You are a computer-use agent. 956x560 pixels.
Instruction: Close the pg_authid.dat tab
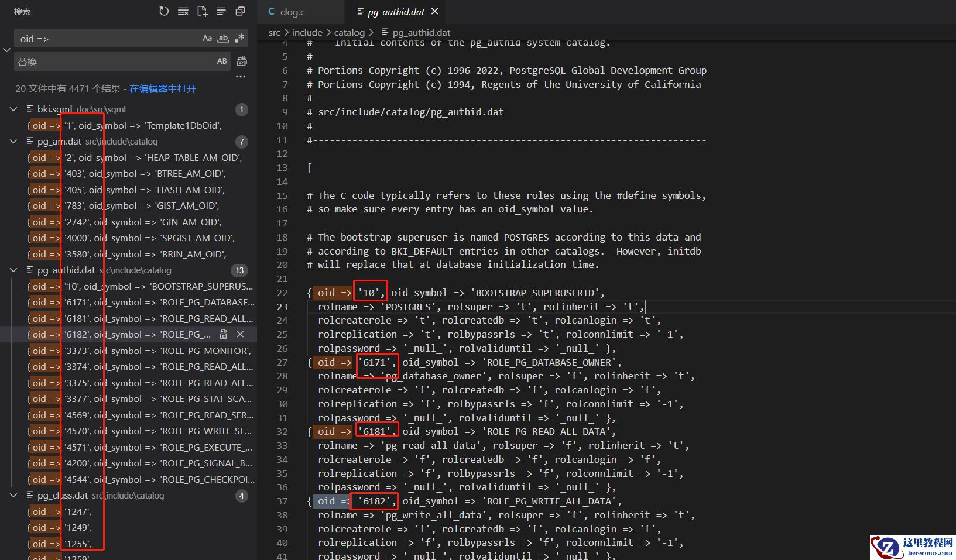point(434,12)
